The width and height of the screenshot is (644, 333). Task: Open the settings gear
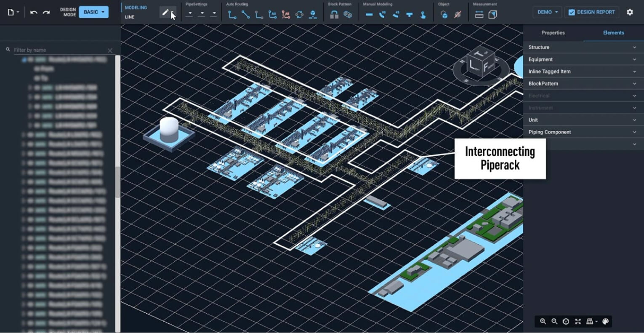pyautogui.click(x=630, y=12)
